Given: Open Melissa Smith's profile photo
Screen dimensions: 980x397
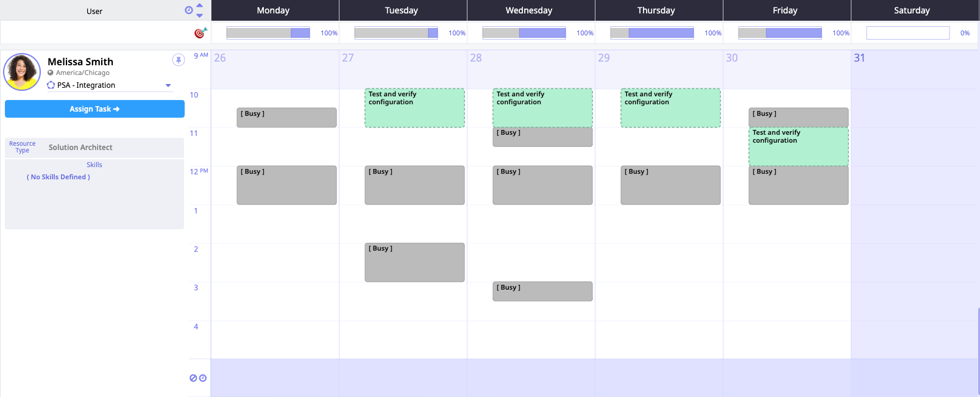Looking at the screenshot, I should pyautogui.click(x=22, y=71).
